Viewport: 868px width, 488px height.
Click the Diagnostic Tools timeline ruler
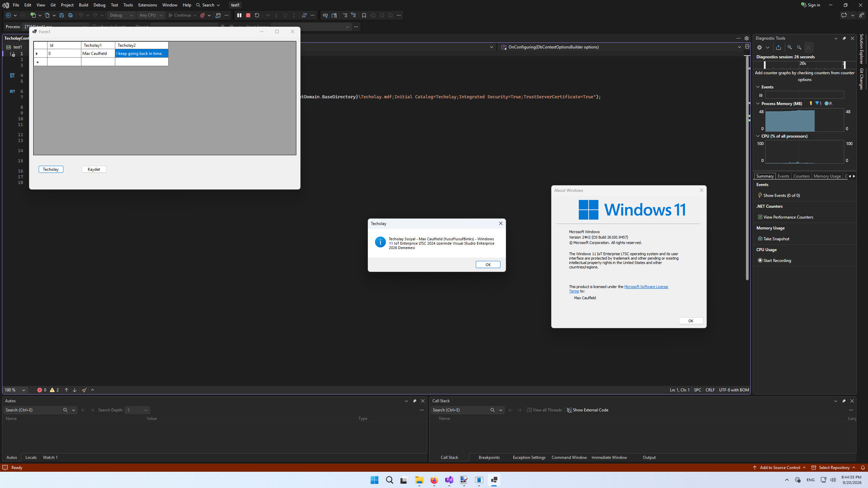pos(805,65)
